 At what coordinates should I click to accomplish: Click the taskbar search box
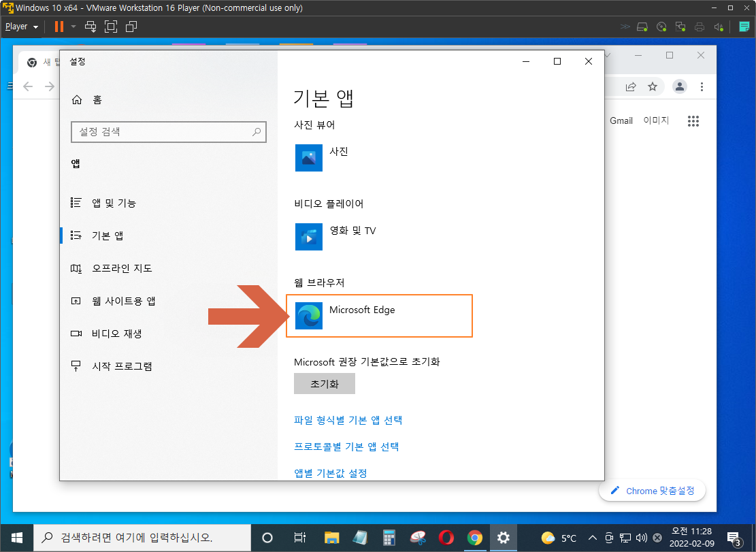click(x=142, y=538)
